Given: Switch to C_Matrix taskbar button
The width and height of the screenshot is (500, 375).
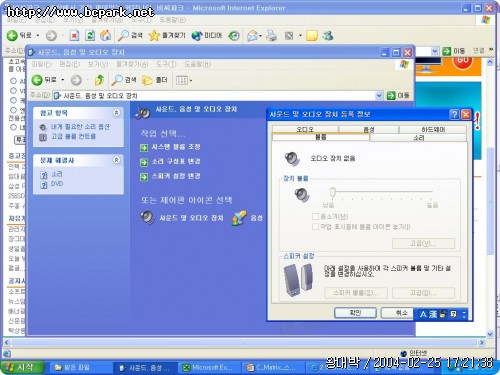Looking at the screenshot, I should pos(273,367).
